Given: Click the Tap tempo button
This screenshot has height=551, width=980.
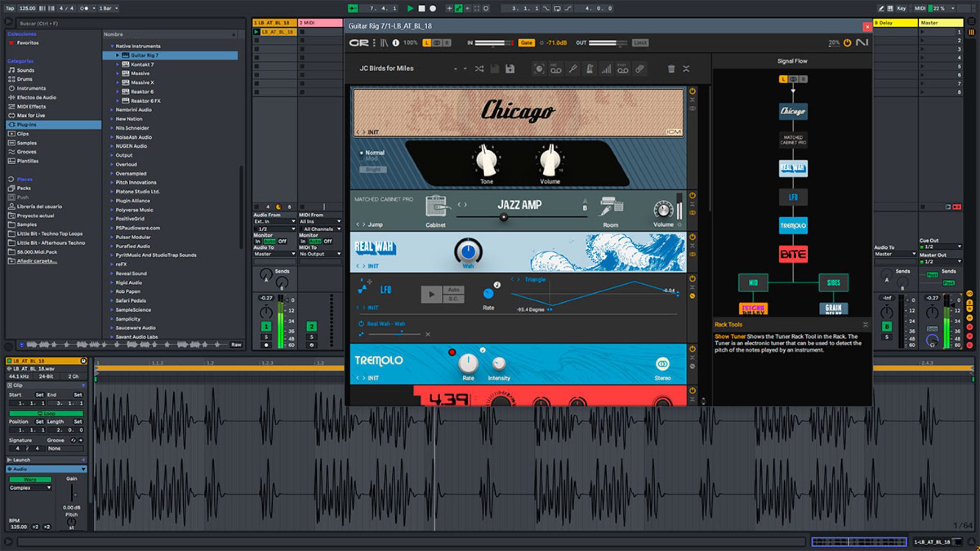Looking at the screenshot, I should (10, 8).
